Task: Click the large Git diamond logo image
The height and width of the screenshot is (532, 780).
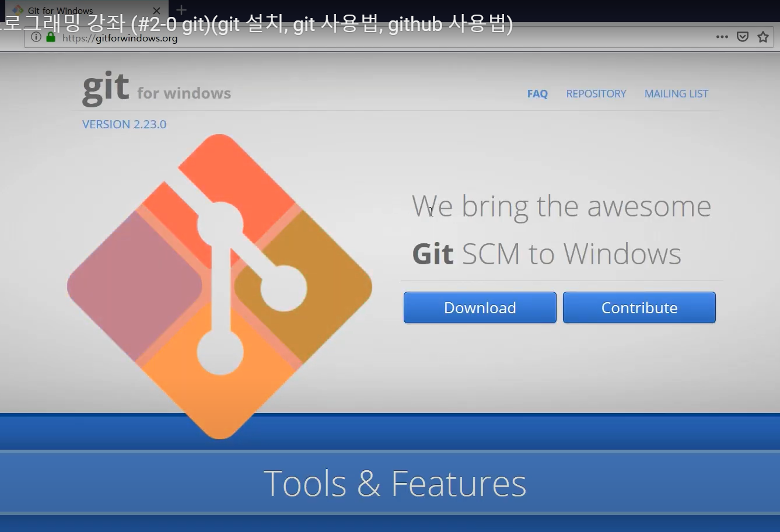Action: pos(220,286)
